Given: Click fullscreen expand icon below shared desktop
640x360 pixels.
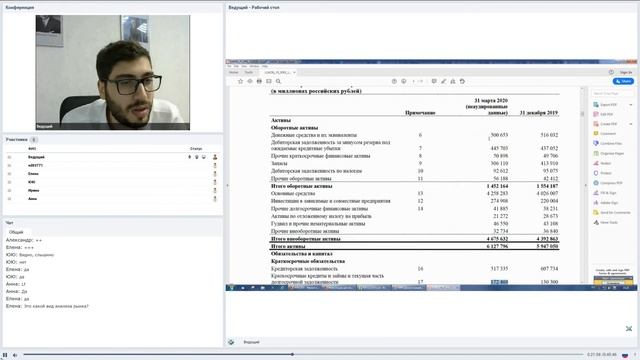Looking at the screenshot, I should pyautogui.click(x=629, y=329).
